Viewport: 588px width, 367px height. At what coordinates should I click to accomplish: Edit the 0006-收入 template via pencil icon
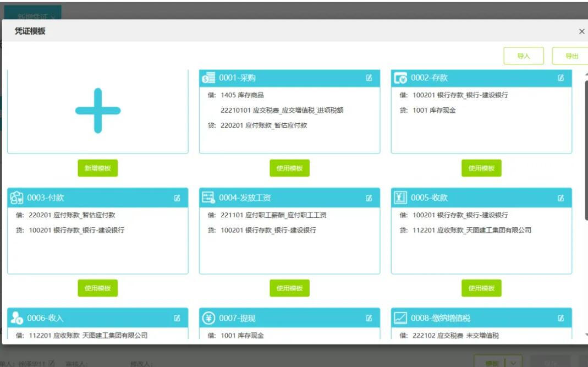(177, 318)
